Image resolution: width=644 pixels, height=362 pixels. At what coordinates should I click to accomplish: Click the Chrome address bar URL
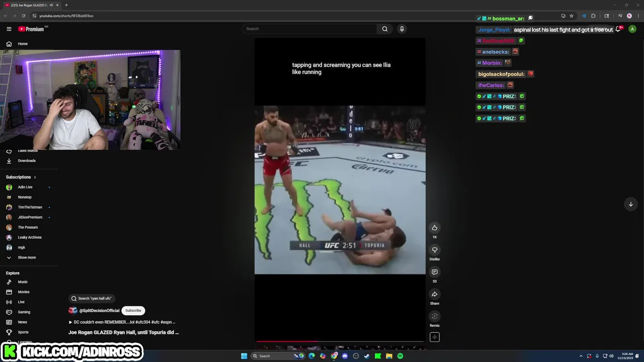66,16
